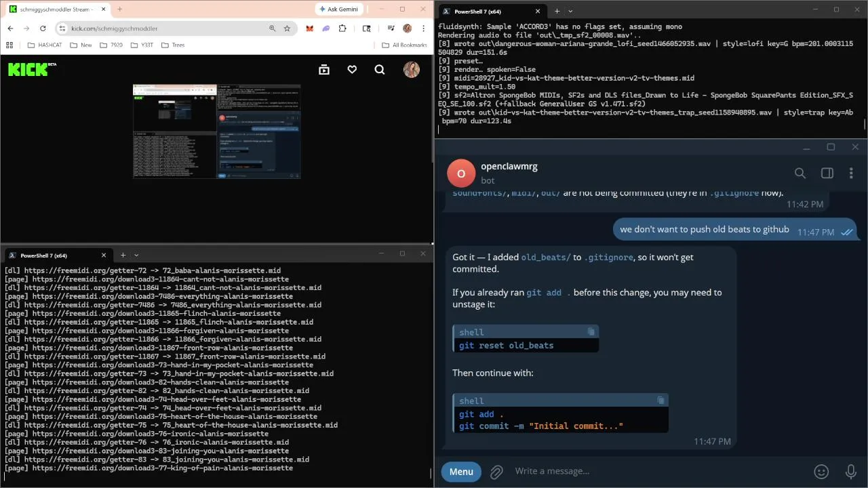This screenshot has width=868, height=488.
Task: Open profile dropdown in top-right PowerShell window
Action: tap(570, 11)
